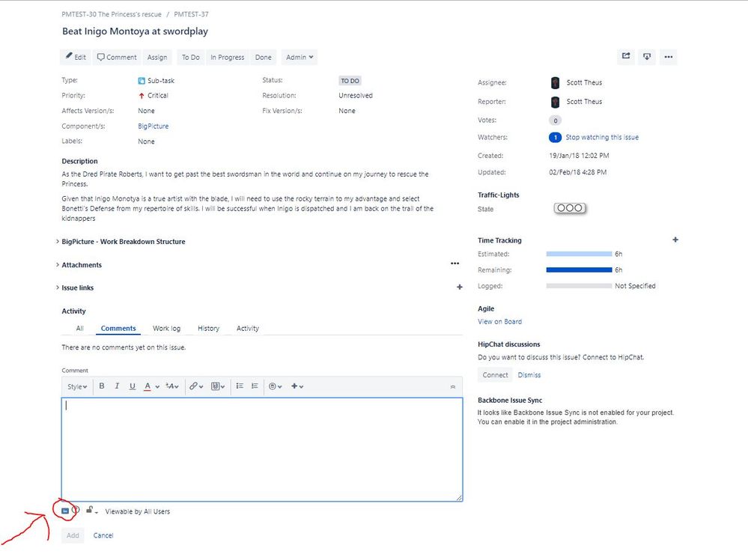
Task: Open the Style dropdown in the comment toolbar
Action: 76,386
